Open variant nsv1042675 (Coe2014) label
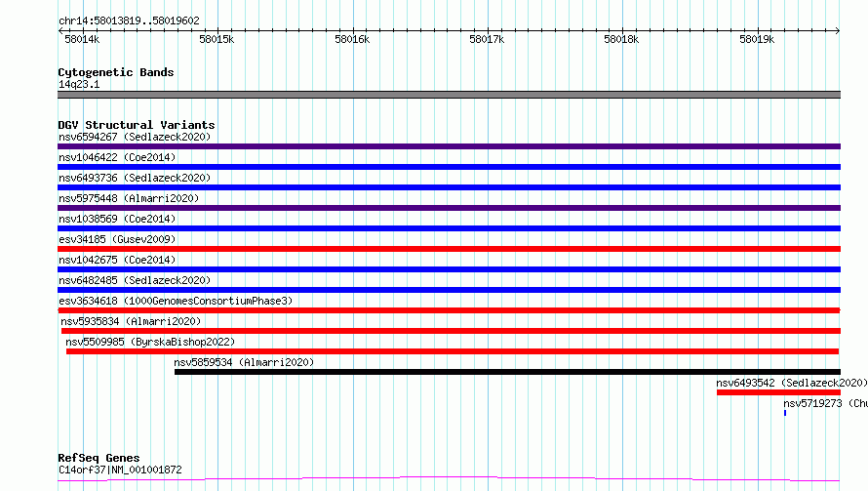 coord(117,260)
